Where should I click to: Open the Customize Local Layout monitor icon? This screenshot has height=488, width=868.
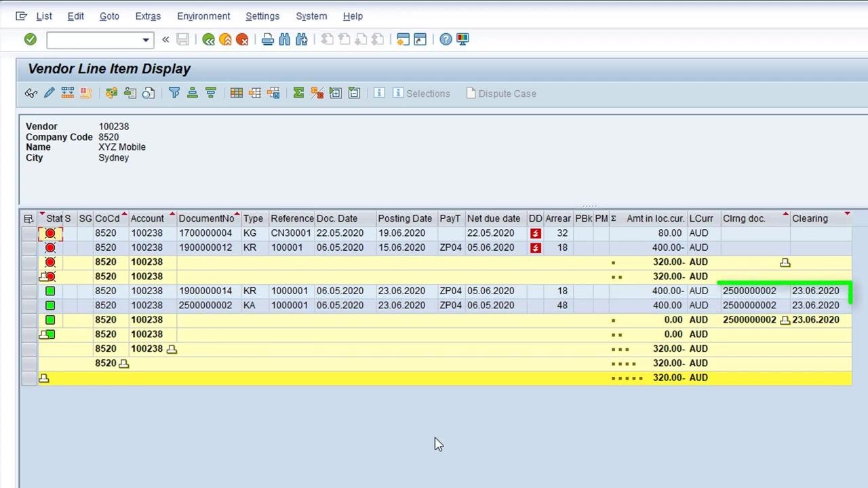click(462, 39)
